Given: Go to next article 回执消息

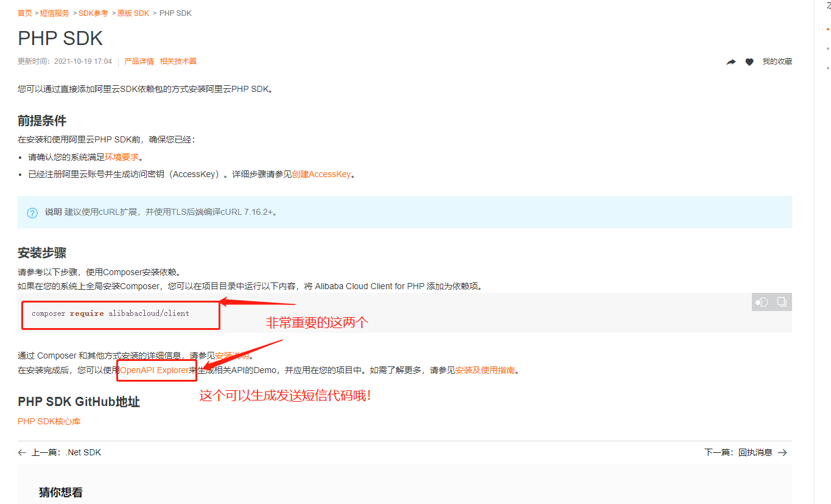Looking at the screenshot, I should point(746,452).
